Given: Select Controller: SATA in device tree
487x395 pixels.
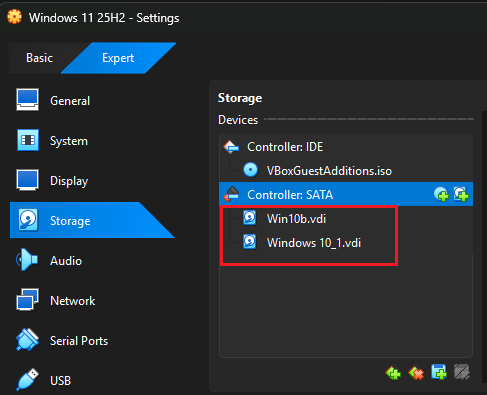Looking at the screenshot, I should click(x=346, y=194).
